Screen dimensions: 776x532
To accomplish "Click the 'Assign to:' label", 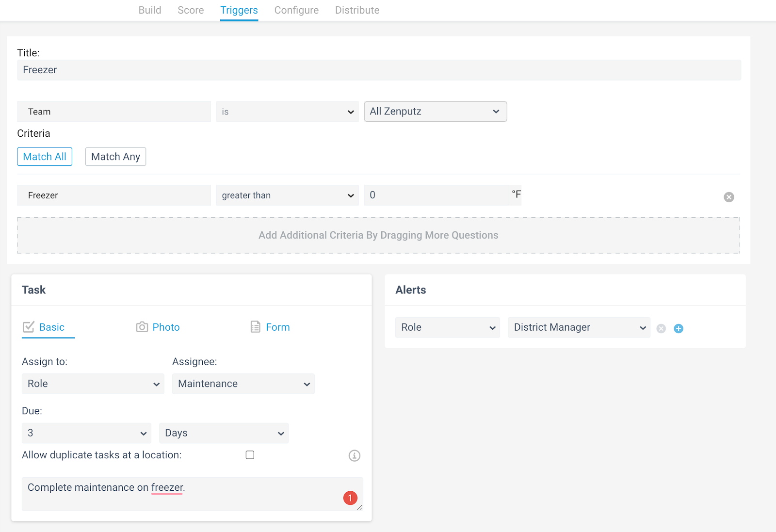I will [x=45, y=362].
